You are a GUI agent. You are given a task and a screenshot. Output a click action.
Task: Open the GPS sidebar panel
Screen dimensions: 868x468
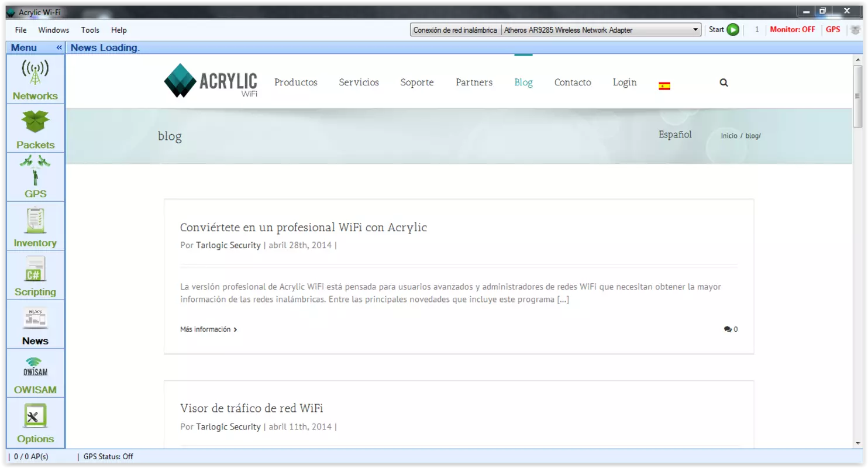tap(35, 177)
